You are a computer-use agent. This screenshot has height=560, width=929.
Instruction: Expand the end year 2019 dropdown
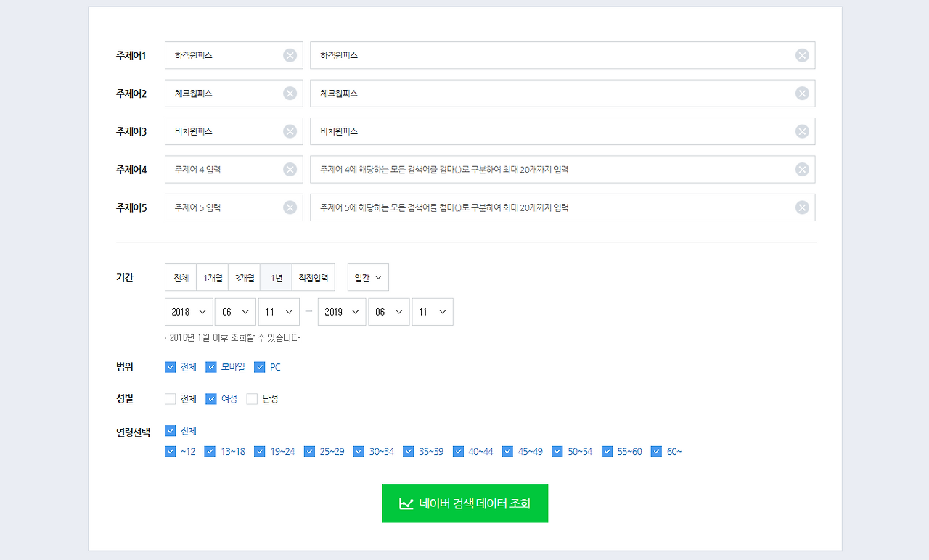pyautogui.click(x=342, y=312)
